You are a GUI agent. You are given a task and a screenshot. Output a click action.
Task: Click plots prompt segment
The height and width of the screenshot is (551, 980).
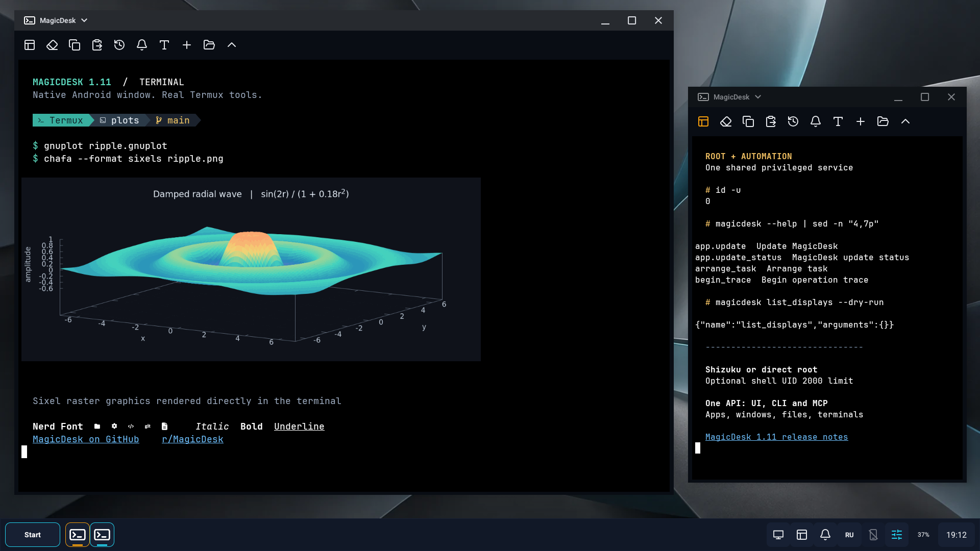pos(120,120)
